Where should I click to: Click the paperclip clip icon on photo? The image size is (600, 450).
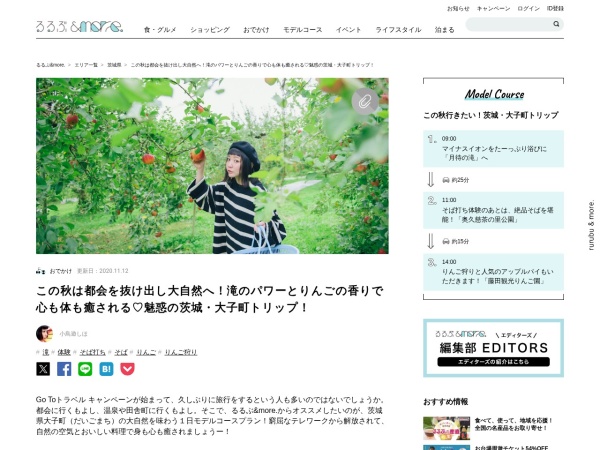pyautogui.click(x=365, y=101)
